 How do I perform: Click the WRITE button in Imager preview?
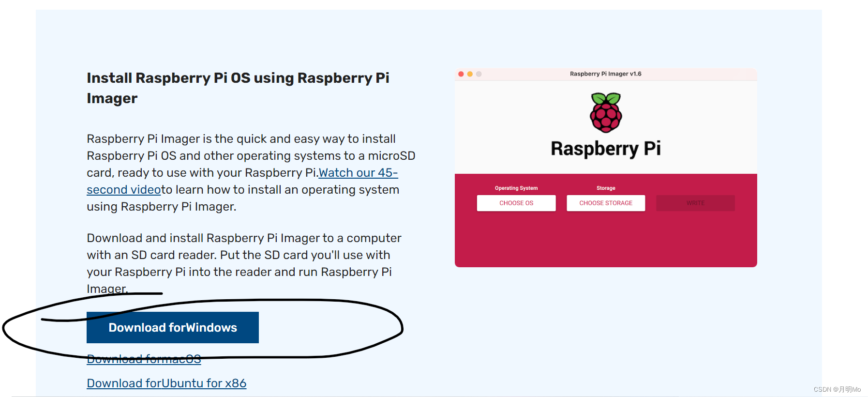pyautogui.click(x=695, y=203)
